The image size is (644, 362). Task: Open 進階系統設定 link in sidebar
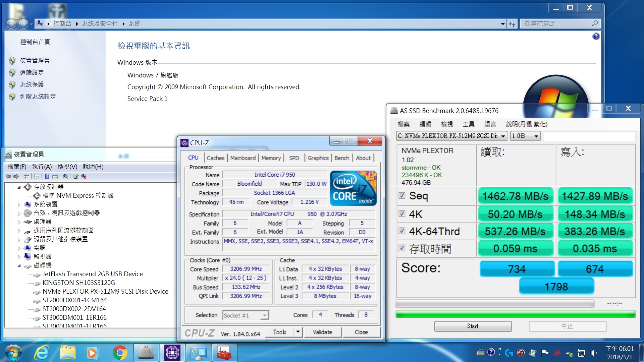click(x=38, y=97)
